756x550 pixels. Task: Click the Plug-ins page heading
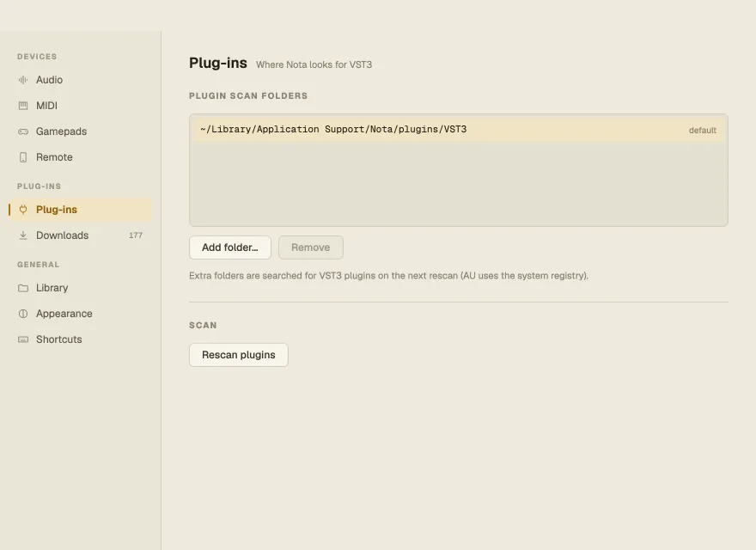coord(218,64)
